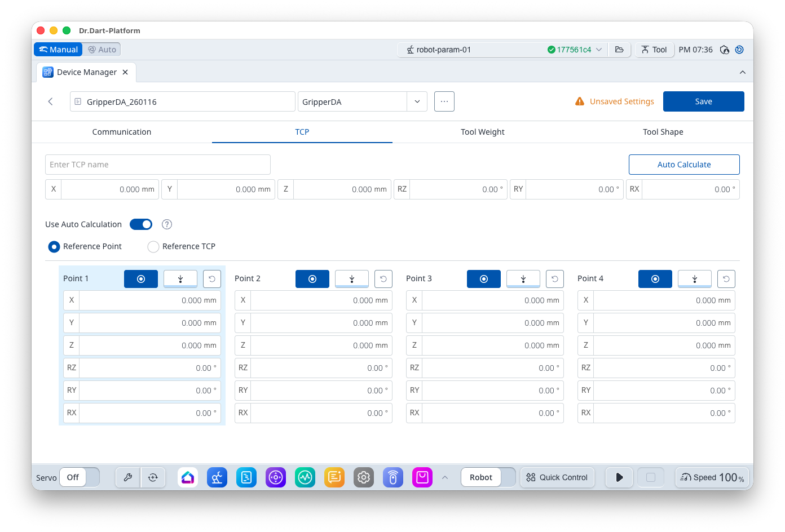
Task: Expand the robot-param-01 selector chevron
Action: 599,50
